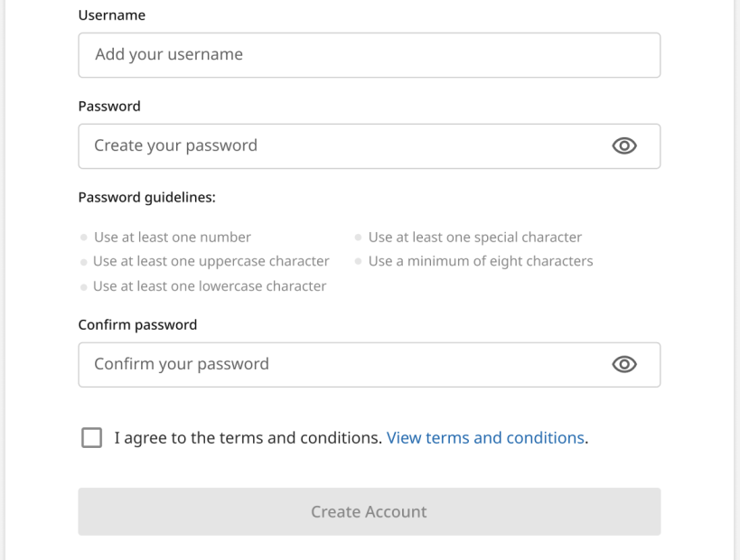
Task: Select the Create your password field
Action: pos(369,146)
